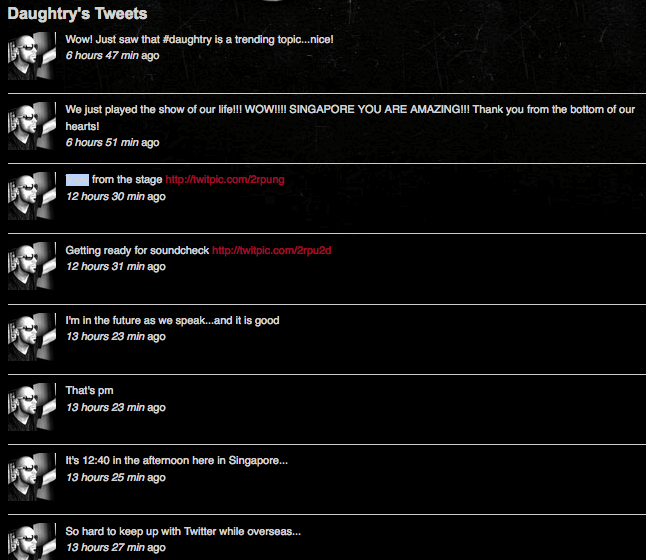Click the avatar beside the Singapore show tweet
Screen dimensions: 646x560
(32, 126)
